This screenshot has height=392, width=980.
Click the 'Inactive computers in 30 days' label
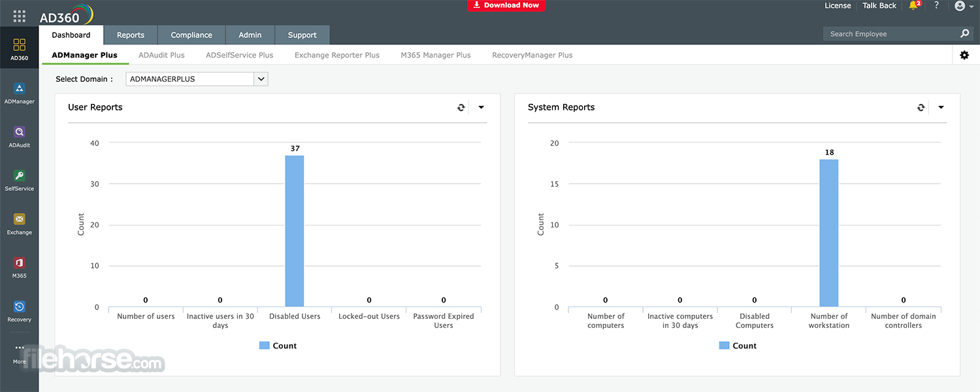(680, 321)
